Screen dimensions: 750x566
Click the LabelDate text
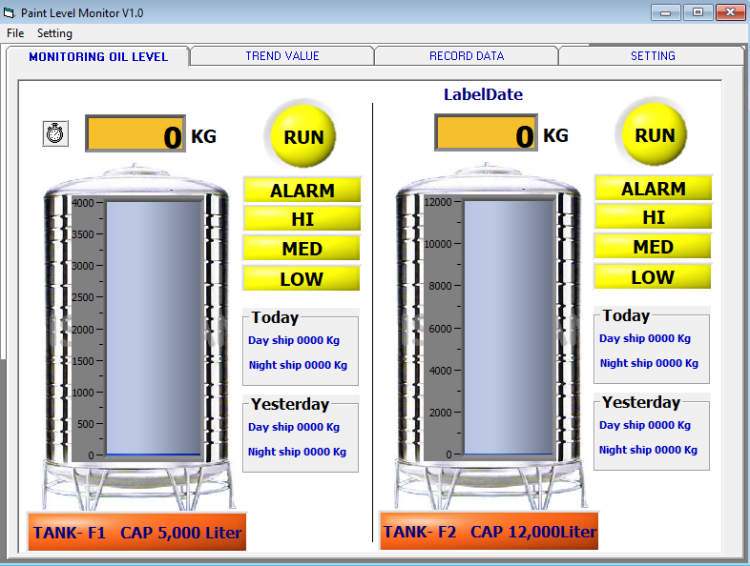coord(483,94)
